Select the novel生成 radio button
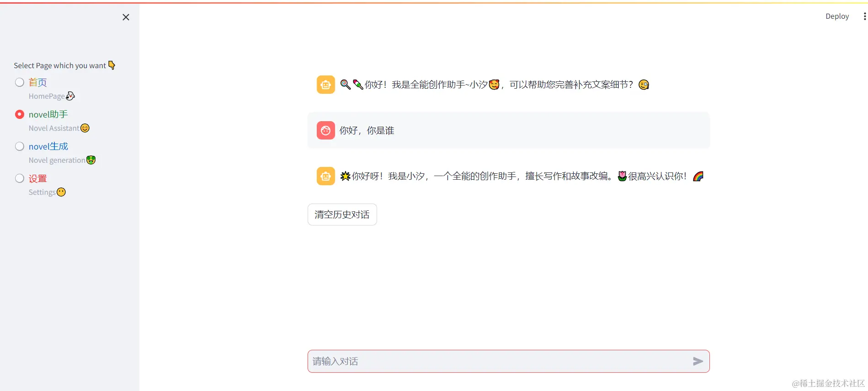The height and width of the screenshot is (391, 868). tap(20, 146)
